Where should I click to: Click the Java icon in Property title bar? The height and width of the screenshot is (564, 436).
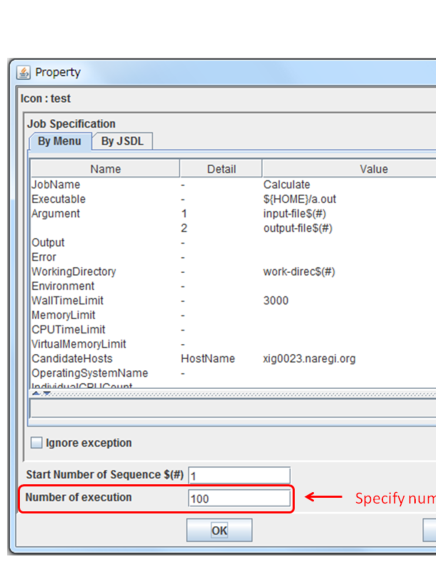[23, 73]
